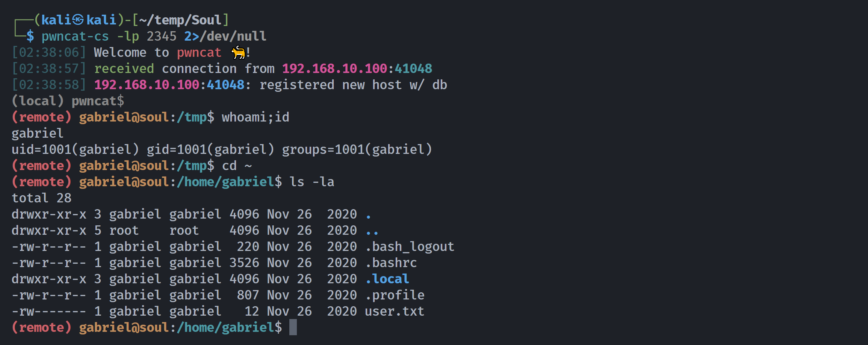Click the 2>/dev/null redirect text
The height and width of the screenshot is (345, 868).
225,36
